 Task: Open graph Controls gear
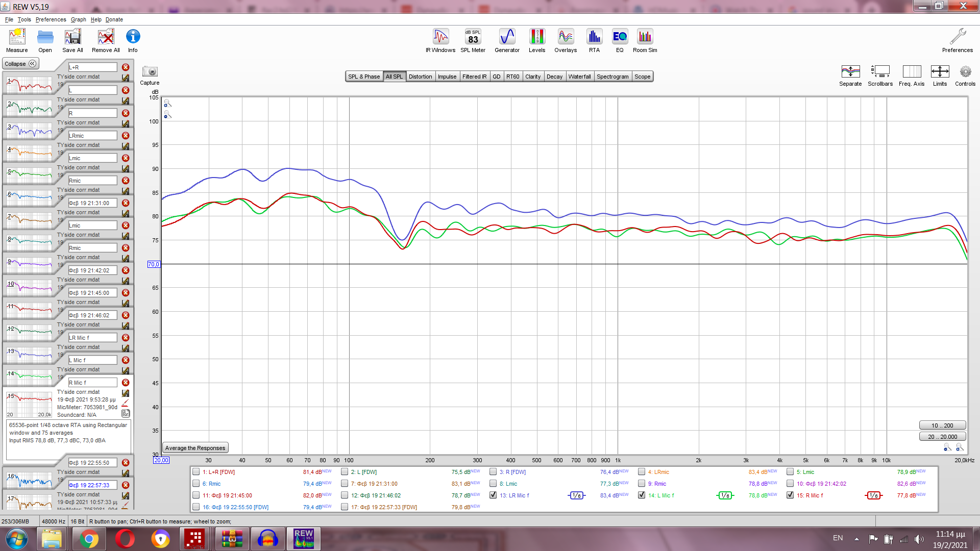965,72
